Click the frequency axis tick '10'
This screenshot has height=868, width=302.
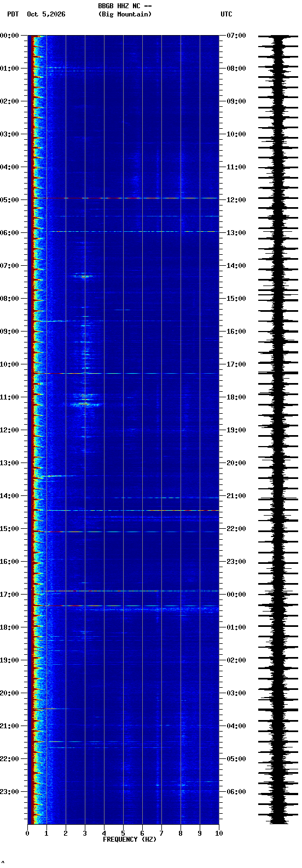[x=219, y=833]
